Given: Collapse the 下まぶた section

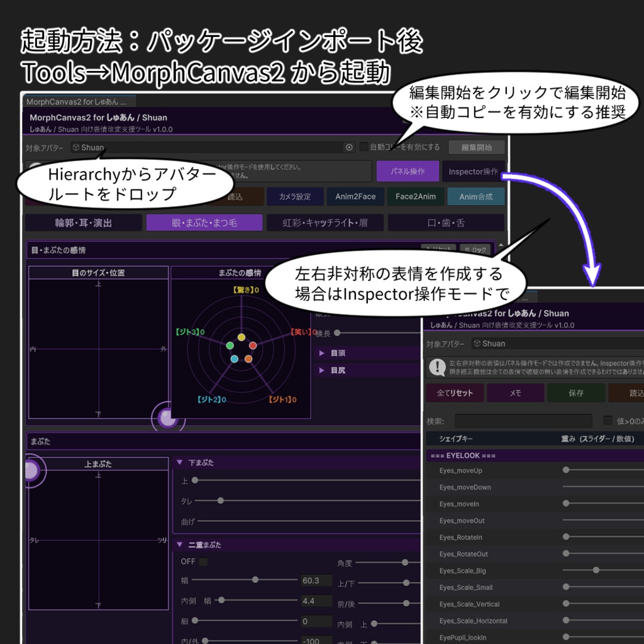Looking at the screenshot, I should (179, 462).
